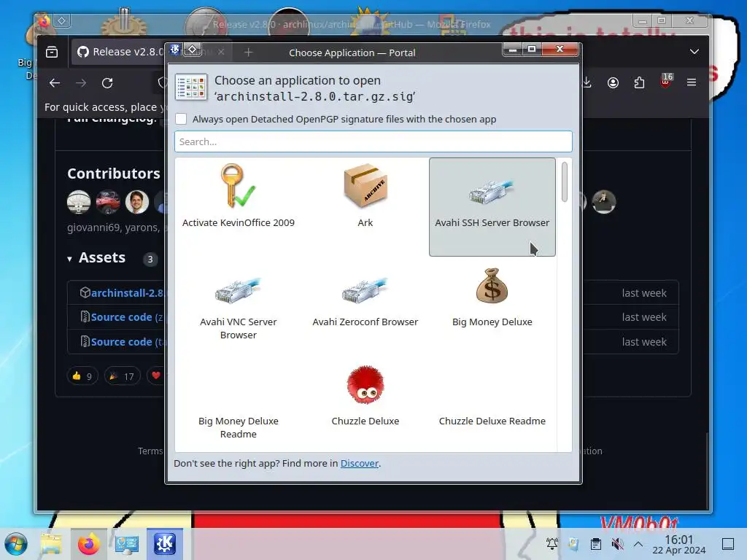
Task: Open second Source code (tar) link
Action: (x=127, y=342)
